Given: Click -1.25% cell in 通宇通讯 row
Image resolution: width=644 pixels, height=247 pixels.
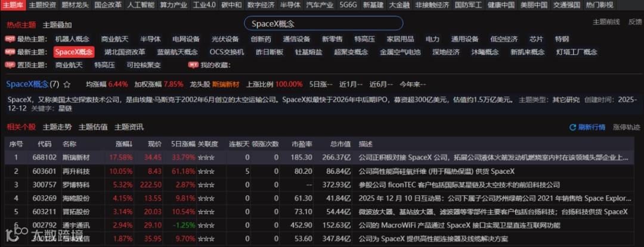Looking at the screenshot, I should pyautogui.click(x=184, y=226).
